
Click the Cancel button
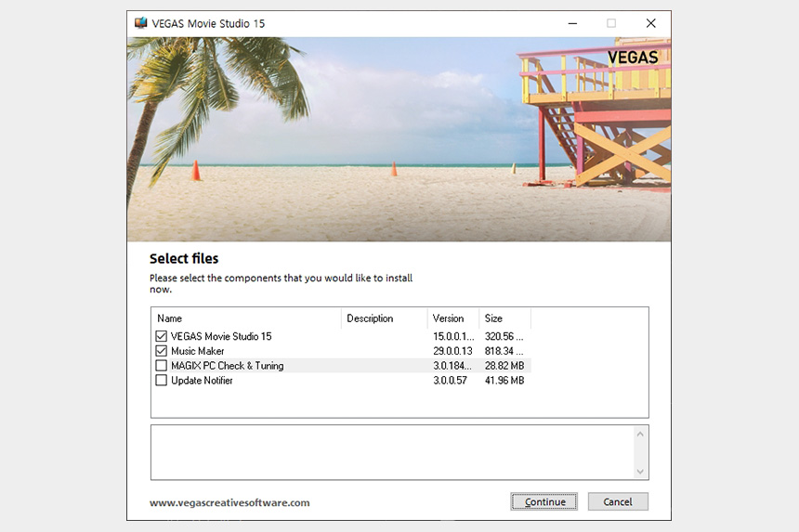point(618,501)
